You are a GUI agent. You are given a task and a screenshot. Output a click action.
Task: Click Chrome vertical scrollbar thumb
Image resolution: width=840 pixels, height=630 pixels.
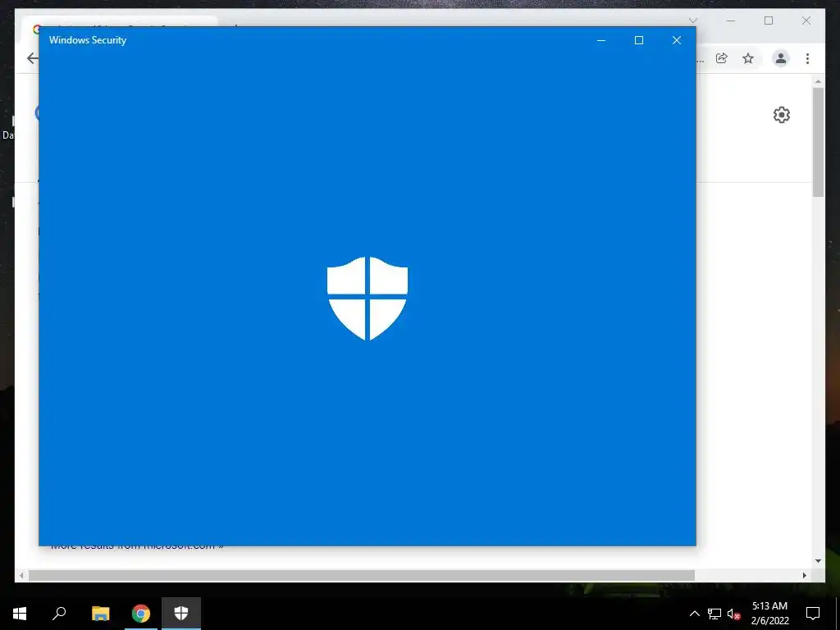coord(818,142)
